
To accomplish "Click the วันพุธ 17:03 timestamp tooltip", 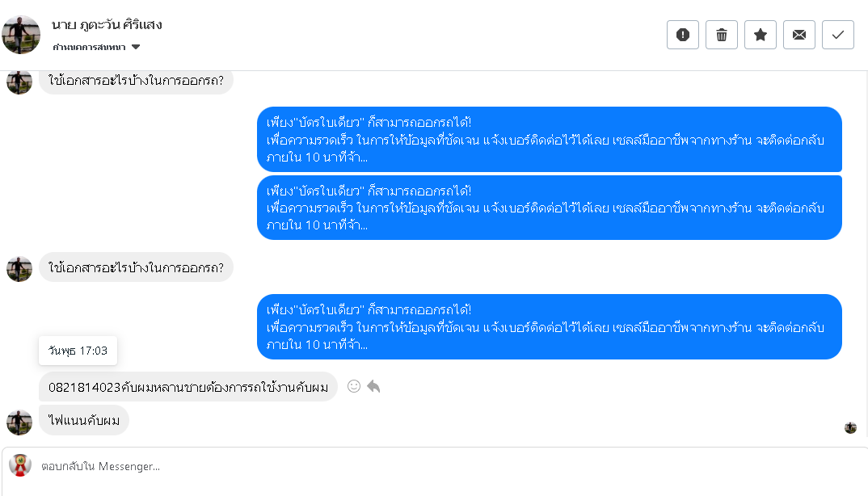I will (78, 351).
